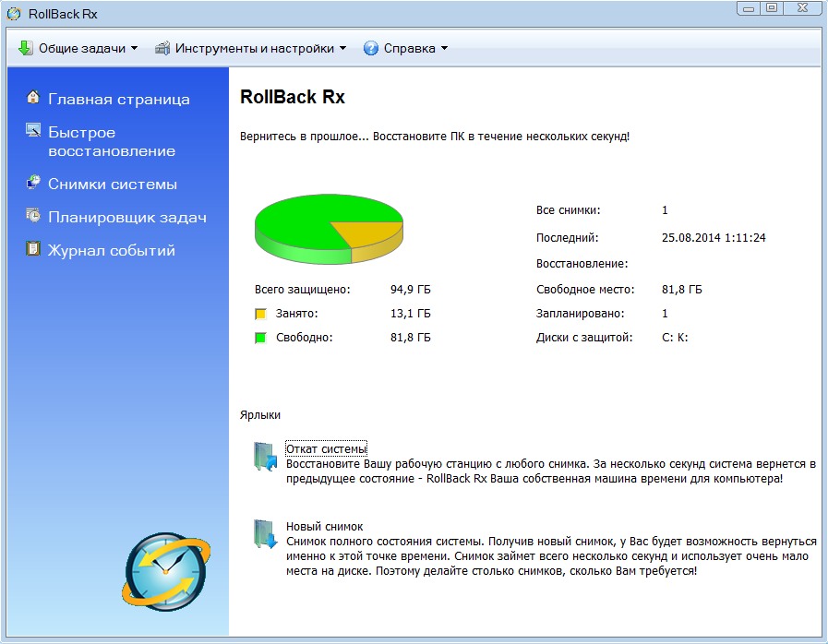Screen dimensions: 828x644
Task: Click the disk usage pie chart
Action: click(329, 229)
